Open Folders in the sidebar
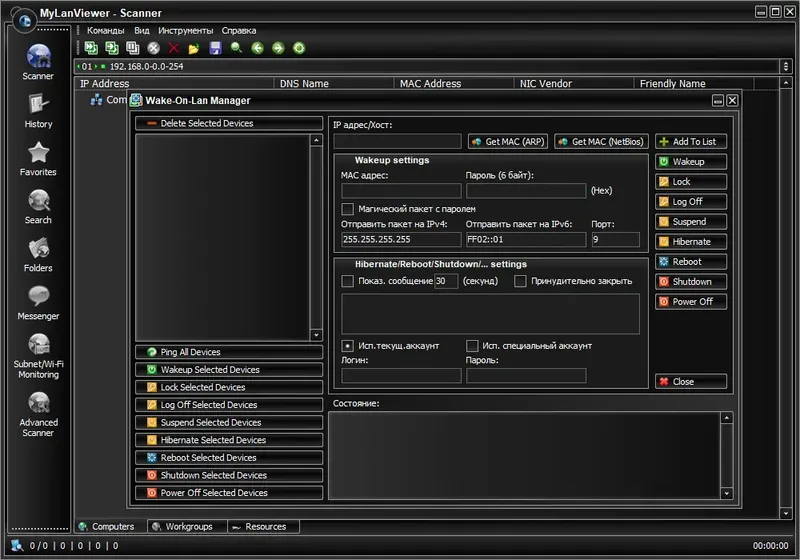This screenshot has width=800, height=560. [38, 254]
